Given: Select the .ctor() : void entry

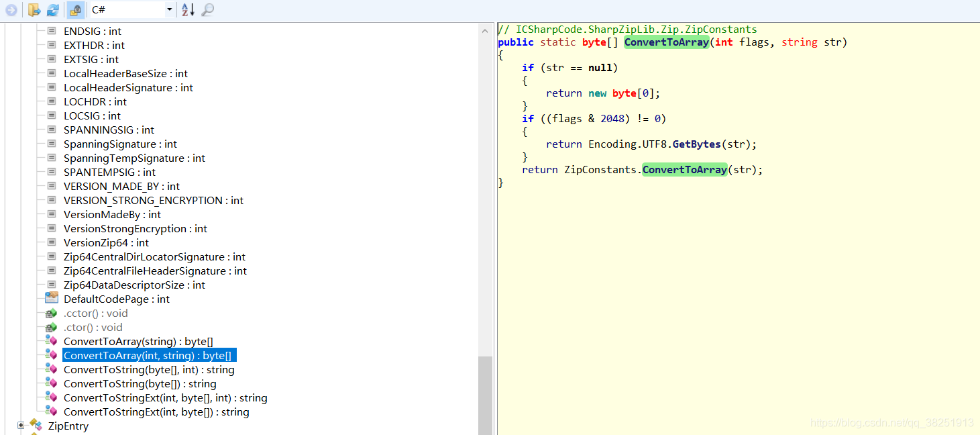Looking at the screenshot, I should 93,327.
